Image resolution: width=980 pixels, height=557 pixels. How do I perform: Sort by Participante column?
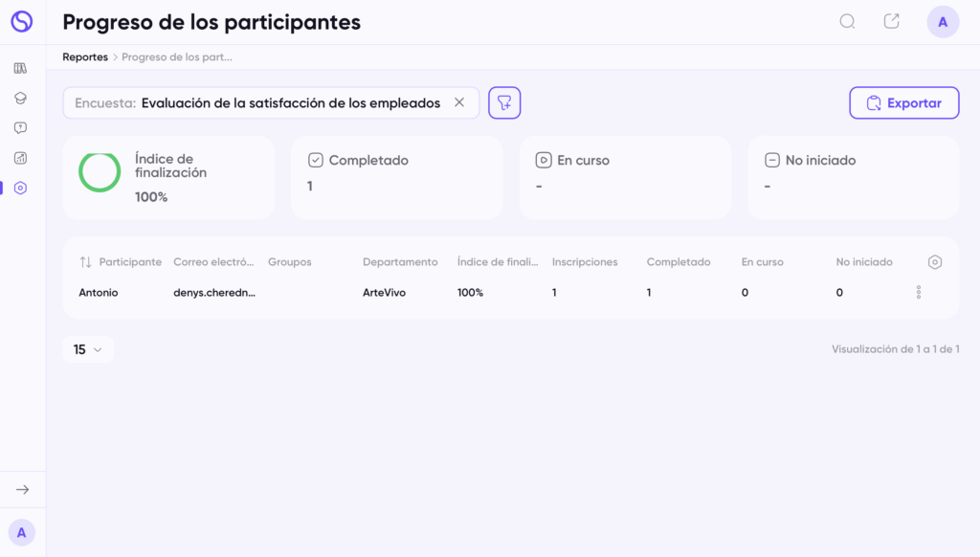(x=121, y=262)
